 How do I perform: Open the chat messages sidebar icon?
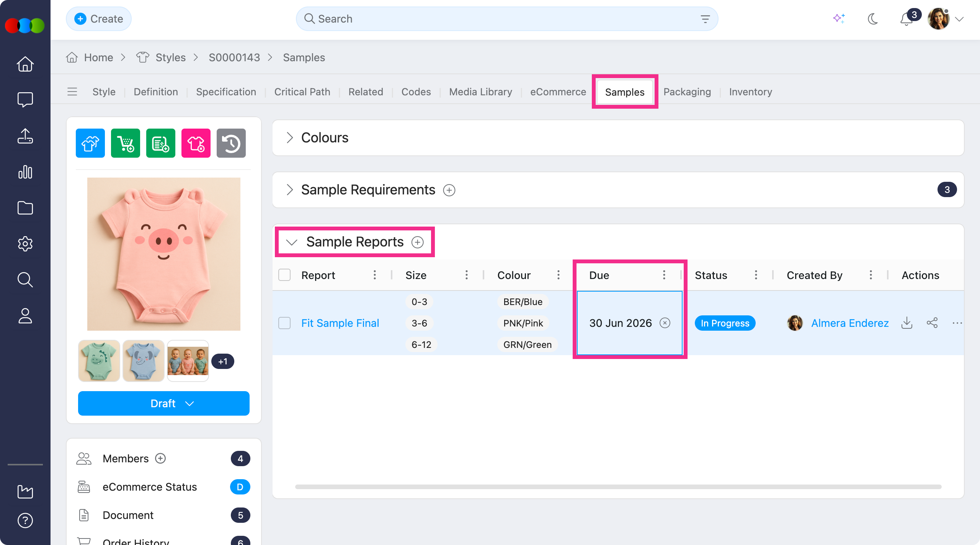coord(25,100)
